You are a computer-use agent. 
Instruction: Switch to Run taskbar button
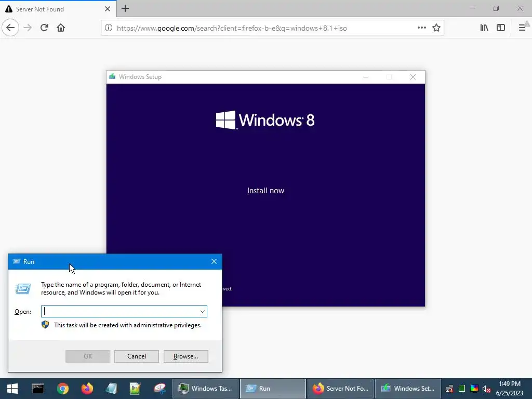tap(273, 389)
